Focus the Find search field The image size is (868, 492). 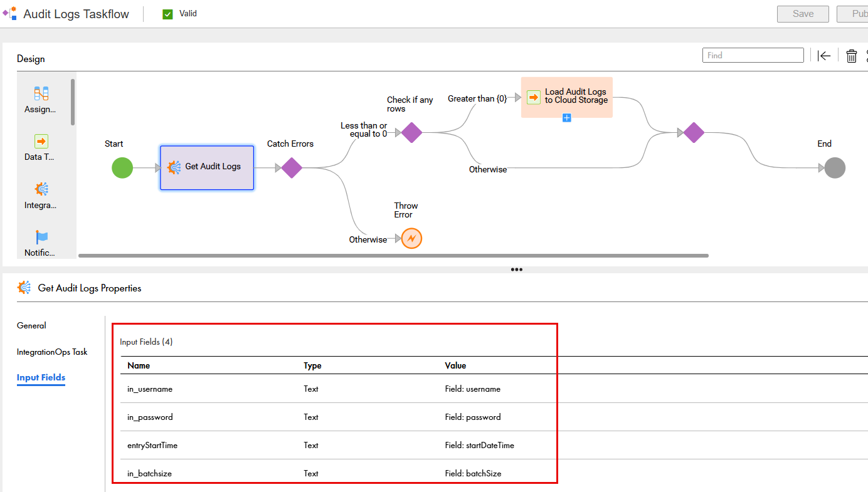pyautogui.click(x=753, y=55)
